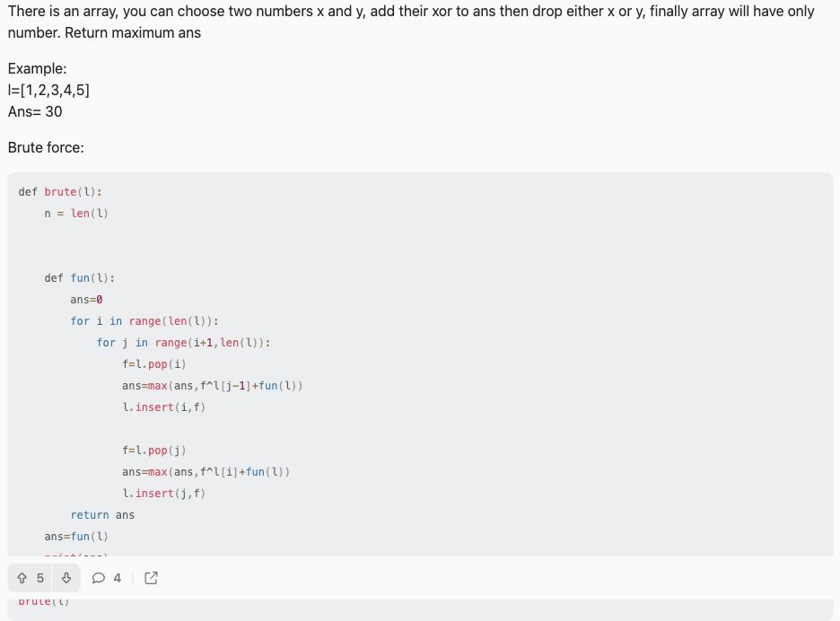Click the 'l.insert(j,f)' code line
Image resolution: width=840 pixels, height=621 pixels.
pos(164,494)
